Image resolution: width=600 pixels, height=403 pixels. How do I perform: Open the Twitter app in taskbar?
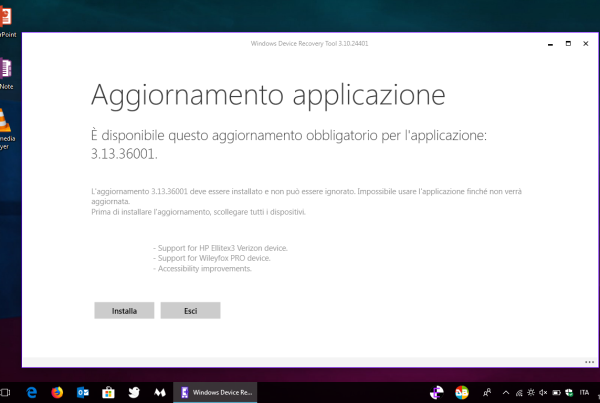(134, 392)
